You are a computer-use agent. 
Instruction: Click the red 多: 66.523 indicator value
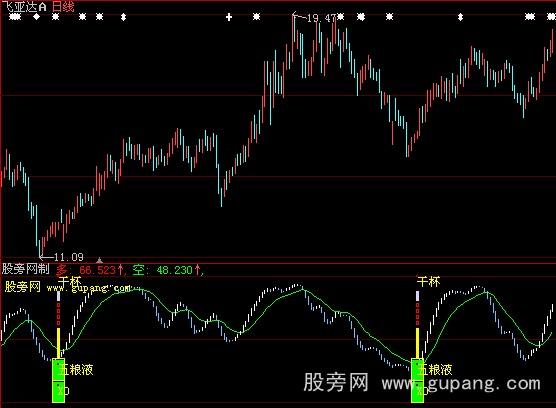[89, 270]
